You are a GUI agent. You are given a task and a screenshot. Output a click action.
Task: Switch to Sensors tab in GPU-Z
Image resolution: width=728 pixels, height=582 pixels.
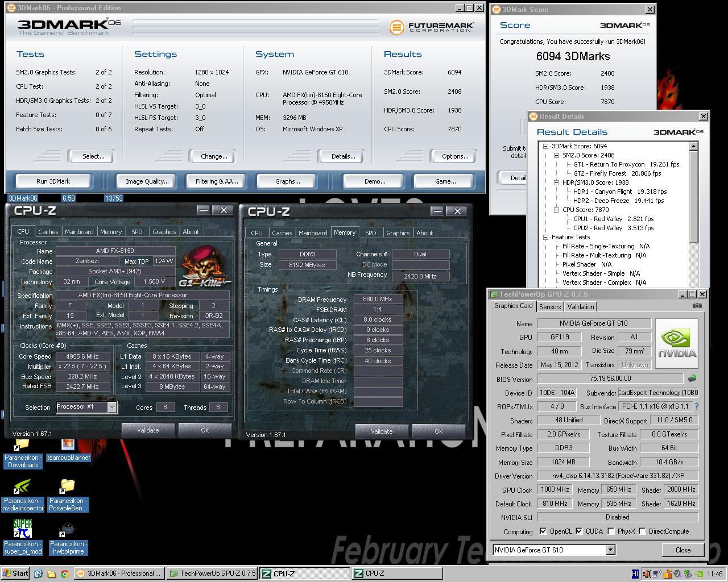coord(550,307)
